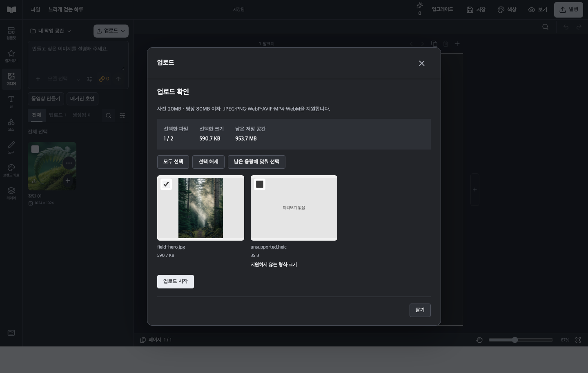Open the 브랜드 키트 palette panel
This screenshot has width=588, height=373.
pos(11,170)
